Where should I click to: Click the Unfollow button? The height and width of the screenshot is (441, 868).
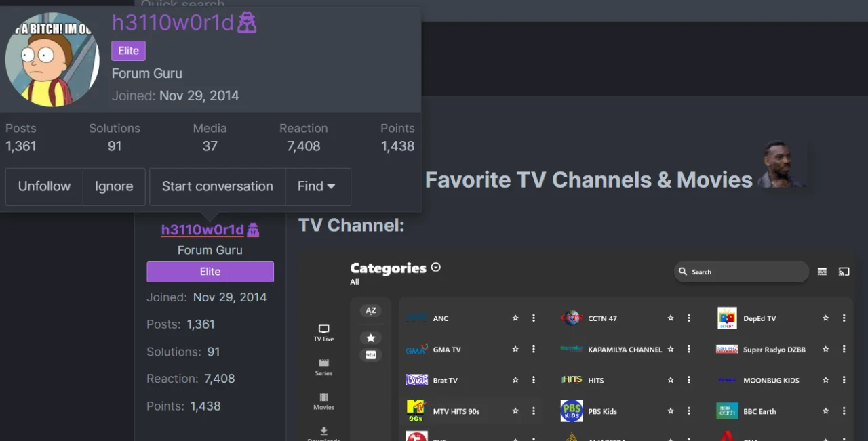[x=44, y=186]
